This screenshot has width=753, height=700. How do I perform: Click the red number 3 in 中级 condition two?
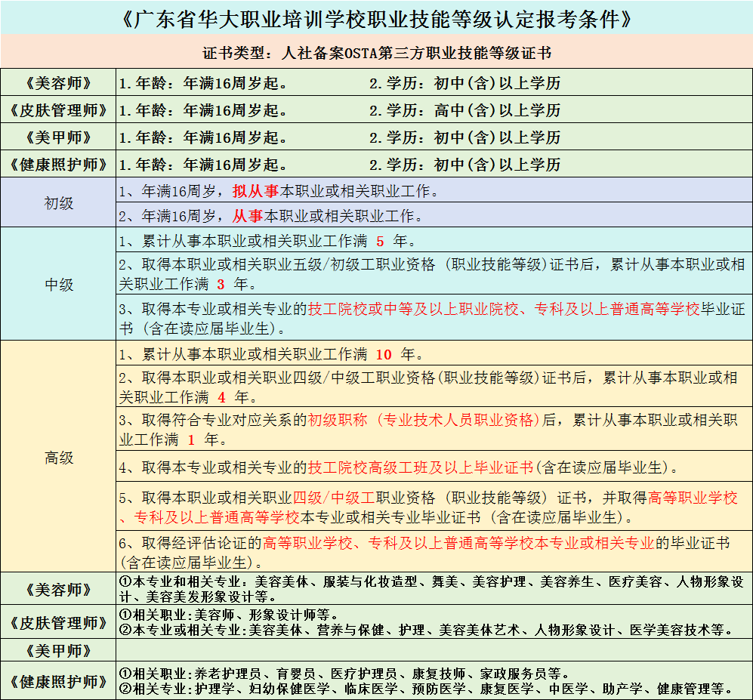coord(221,285)
